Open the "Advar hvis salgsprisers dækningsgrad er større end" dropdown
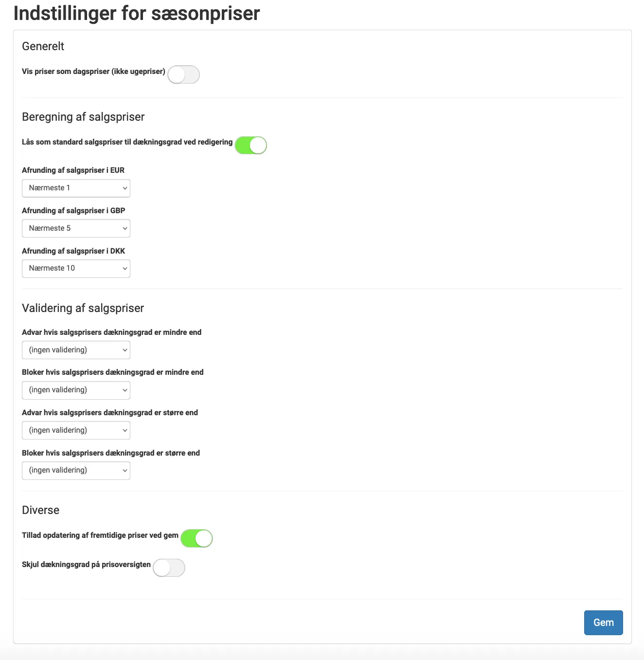The image size is (644, 660). (76, 430)
